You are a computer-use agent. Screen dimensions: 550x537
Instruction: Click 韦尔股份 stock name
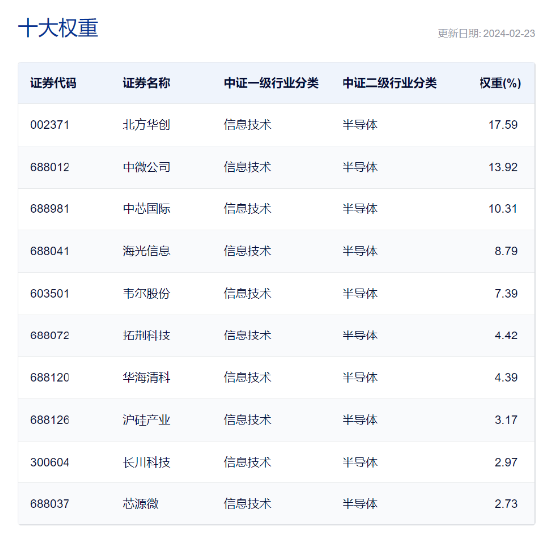coord(146,294)
